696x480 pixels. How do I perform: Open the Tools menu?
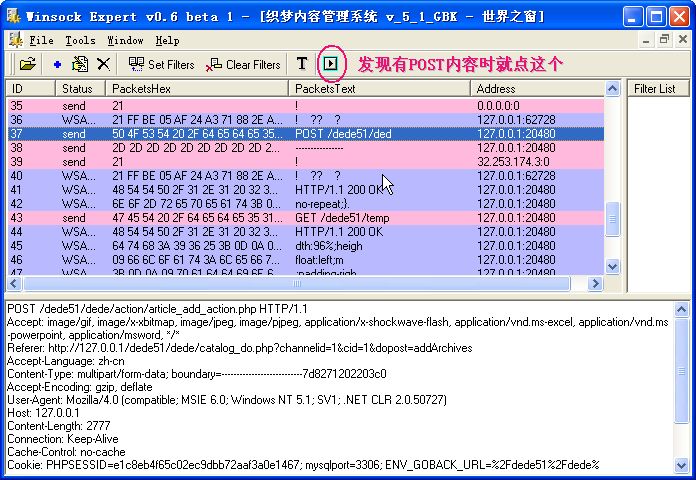pos(80,40)
